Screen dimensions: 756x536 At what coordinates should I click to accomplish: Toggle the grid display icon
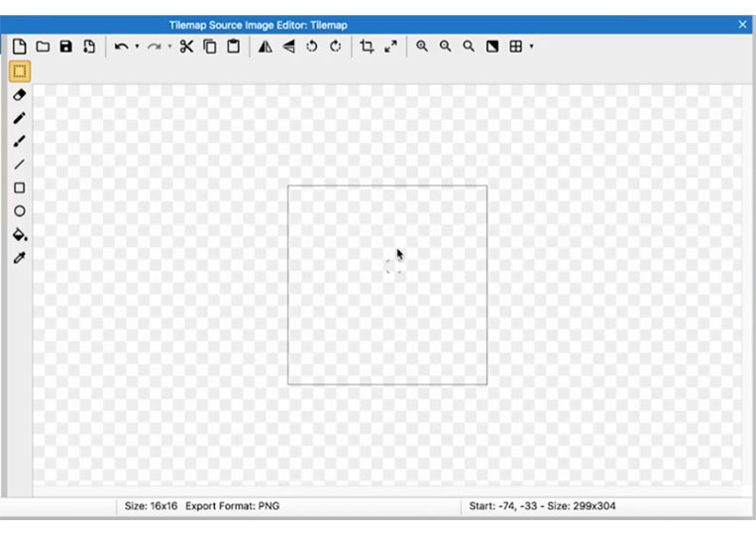point(516,47)
